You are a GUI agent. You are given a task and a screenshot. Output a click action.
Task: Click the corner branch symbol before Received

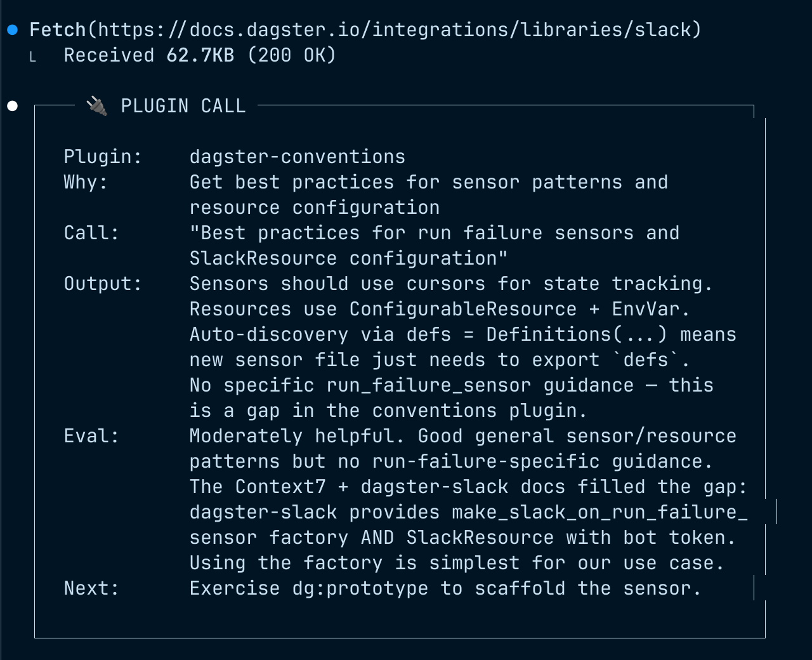[x=33, y=57]
